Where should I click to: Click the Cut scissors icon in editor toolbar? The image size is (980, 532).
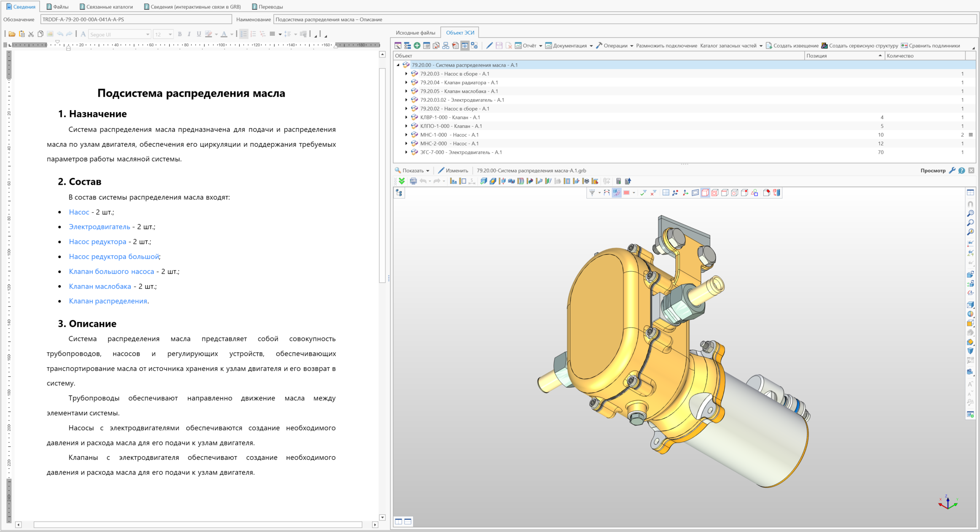[31, 34]
